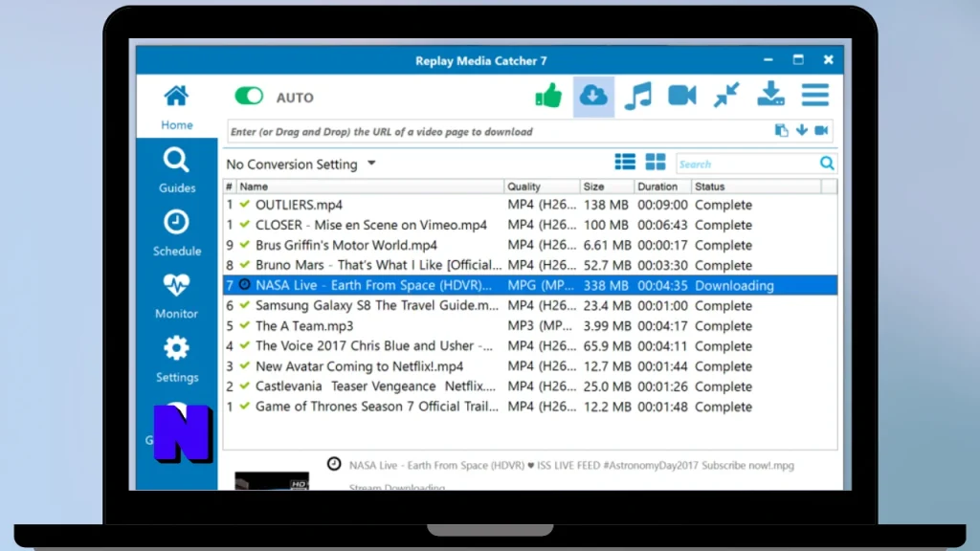Viewport: 980px width, 551px height.
Task: Select Castlevania Teaser Vengeance row
Action: [x=530, y=386]
